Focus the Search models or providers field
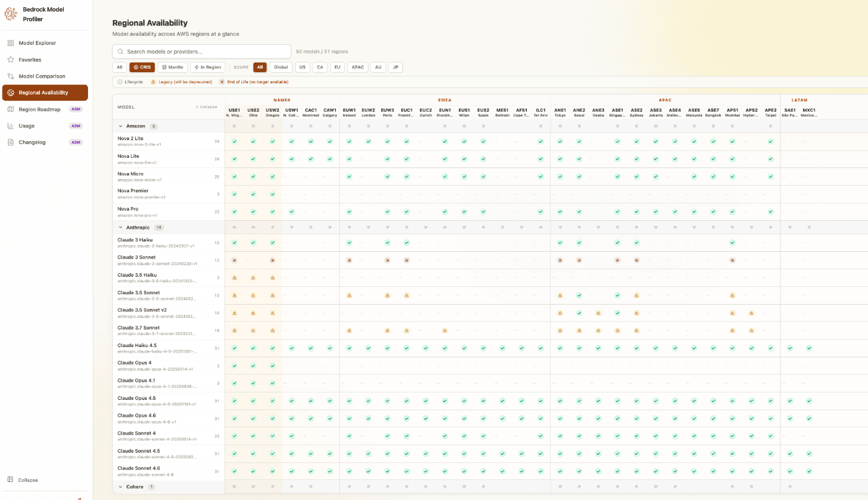 pyautogui.click(x=202, y=52)
